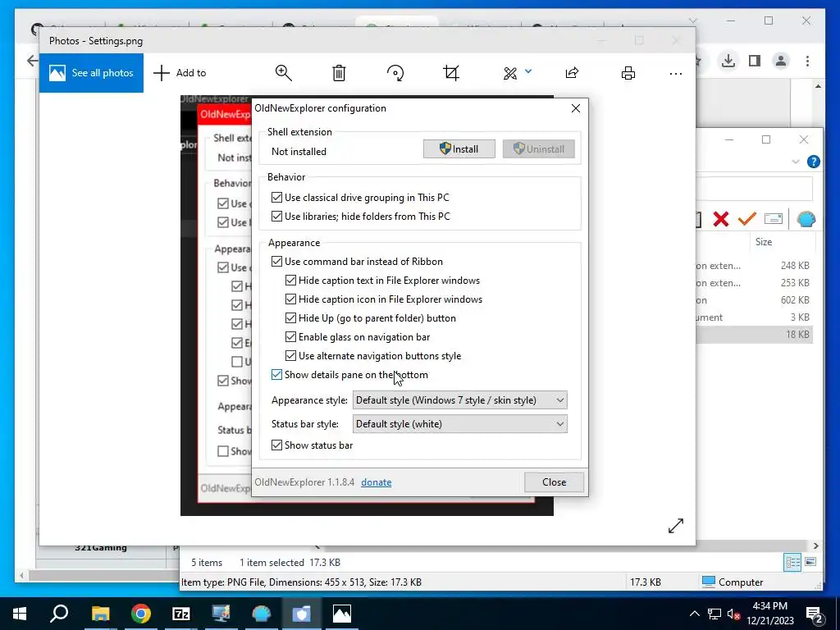This screenshot has width=840, height=630.
Task: Switch Explorer to large icons view in status bar
Action: tap(810, 562)
